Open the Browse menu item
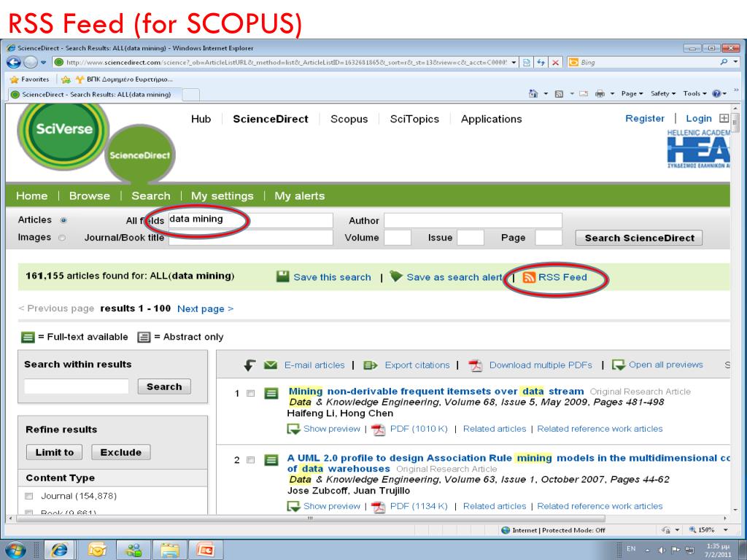The width and height of the screenshot is (747, 560). [x=90, y=195]
